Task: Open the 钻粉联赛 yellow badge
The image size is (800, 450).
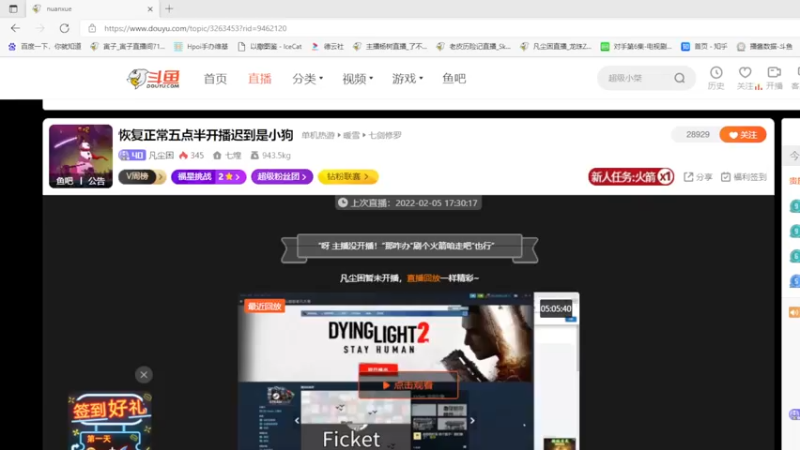Action: click(348, 177)
